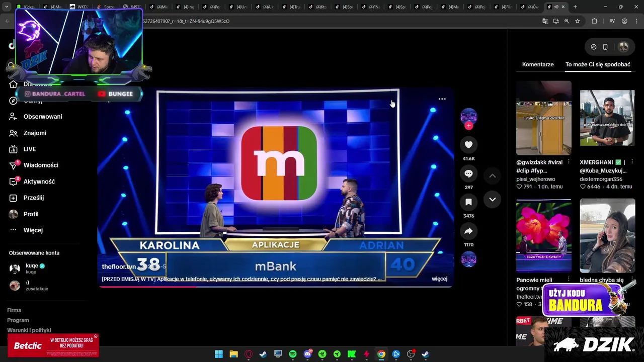This screenshot has width=644, height=362.
Task: Open Warunki i polityki footer section
Action: click(29, 330)
